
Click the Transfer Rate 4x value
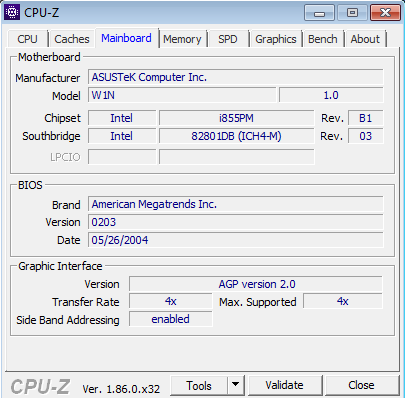[171, 301]
